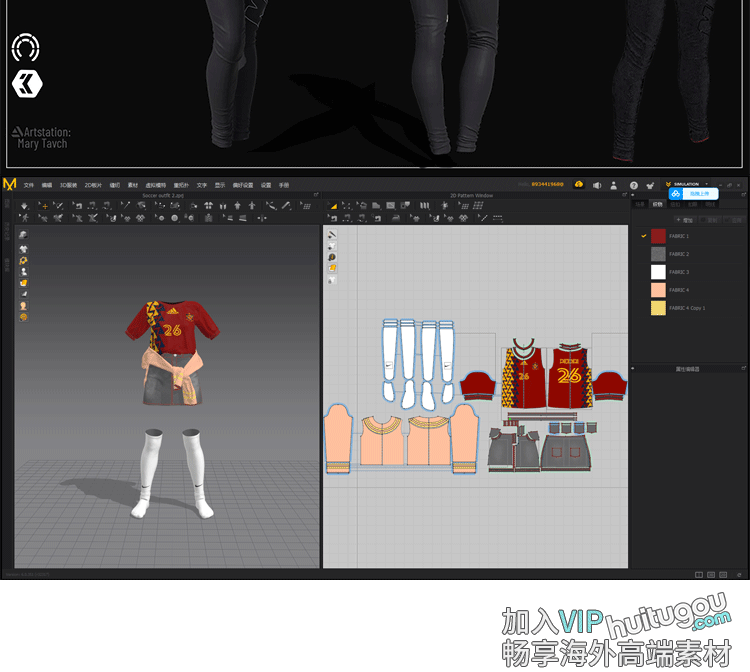
Task: Pop out the 3D window via corner icon
Action: 315,195
